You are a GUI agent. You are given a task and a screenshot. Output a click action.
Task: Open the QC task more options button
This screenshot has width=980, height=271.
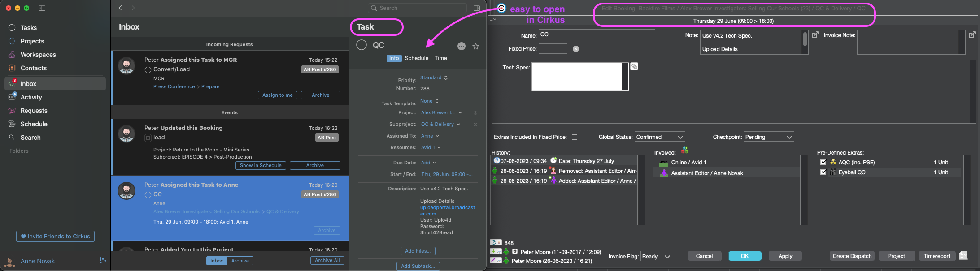(462, 46)
